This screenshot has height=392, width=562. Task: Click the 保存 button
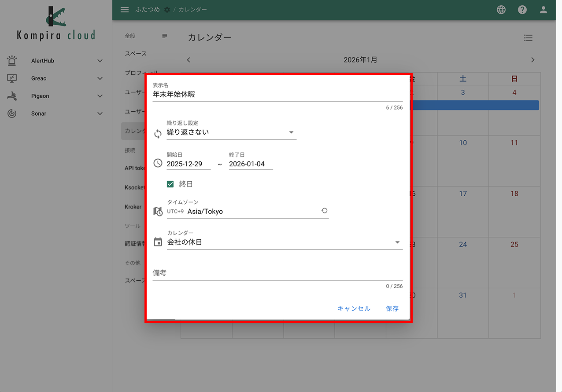click(392, 308)
